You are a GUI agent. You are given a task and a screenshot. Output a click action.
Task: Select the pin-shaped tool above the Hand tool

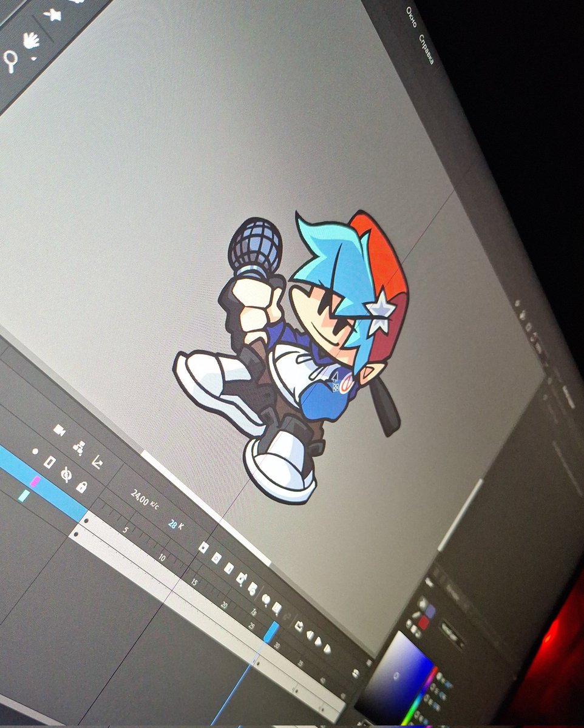coord(52,15)
